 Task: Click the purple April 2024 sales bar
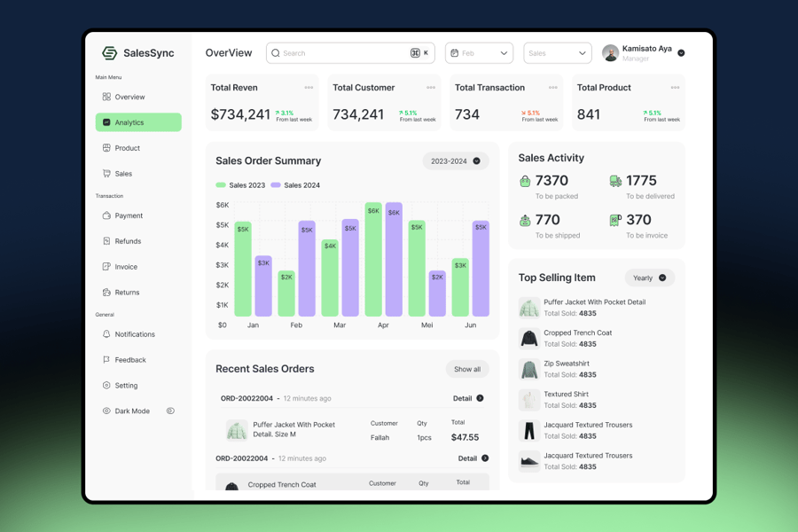tap(394, 259)
